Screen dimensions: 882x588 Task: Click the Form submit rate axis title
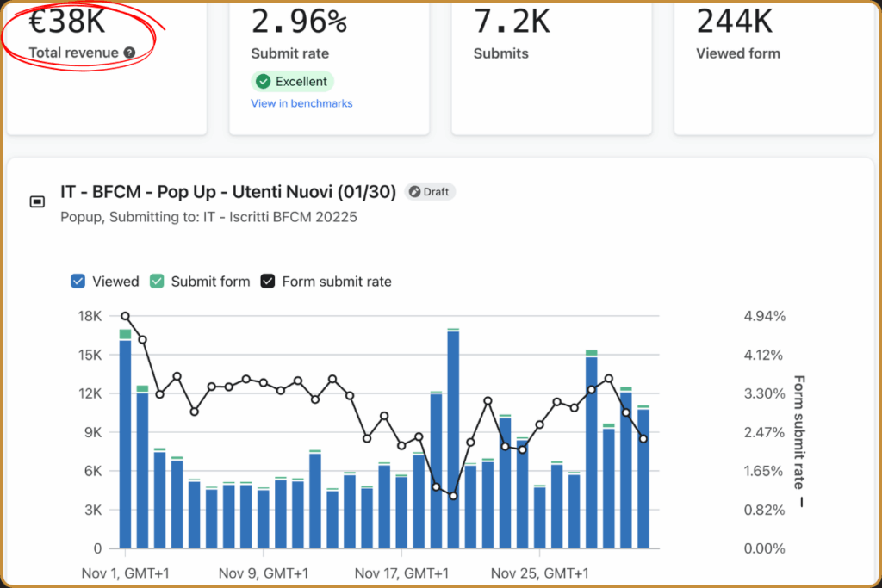[798, 431]
